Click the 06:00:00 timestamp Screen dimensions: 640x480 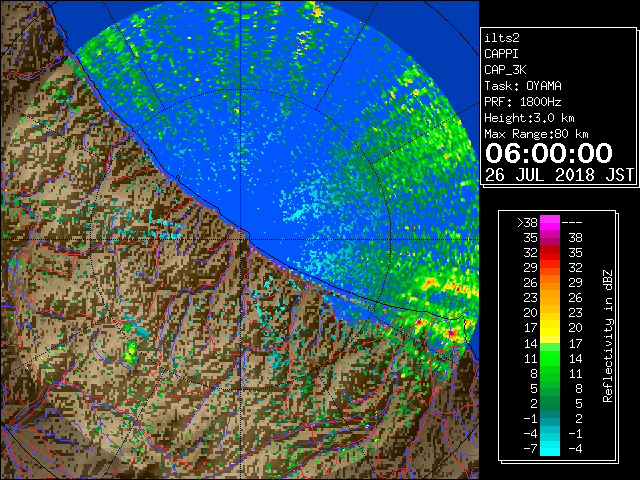(x=549, y=153)
